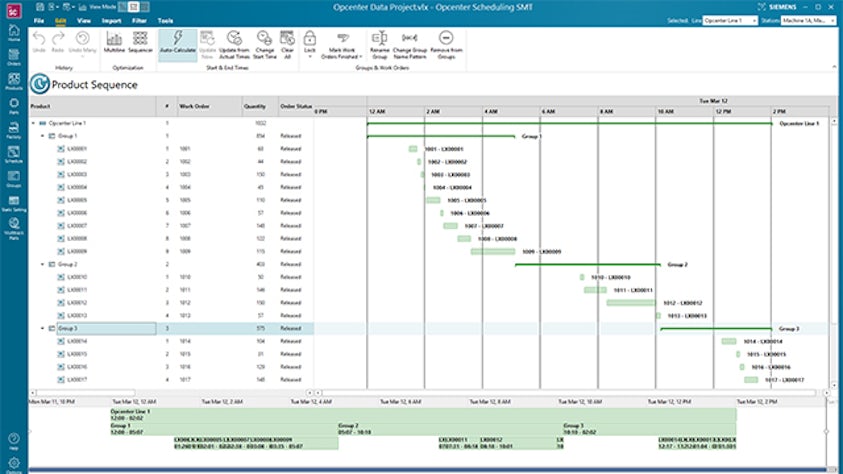This screenshot has height=474, width=843.
Task: Switch to the Import ribbon tab
Action: coord(111,21)
